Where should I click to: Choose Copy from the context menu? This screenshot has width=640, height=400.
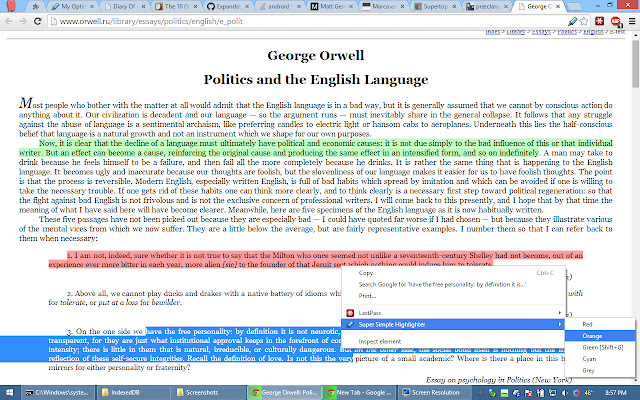pyautogui.click(x=366, y=272)
